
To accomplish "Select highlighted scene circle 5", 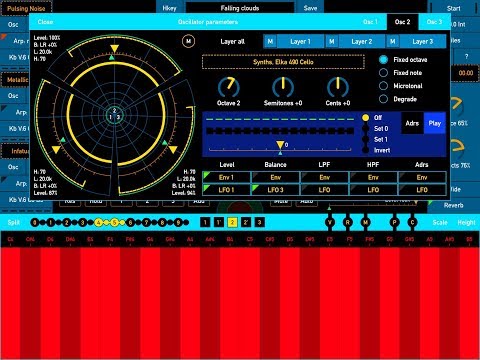I will pyautogui.click(x=114, y=222).
